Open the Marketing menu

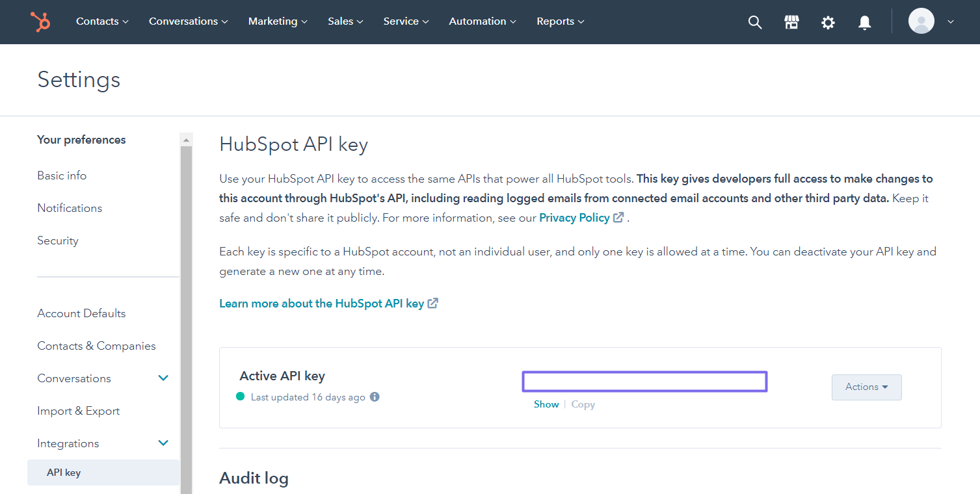[278, 21]
